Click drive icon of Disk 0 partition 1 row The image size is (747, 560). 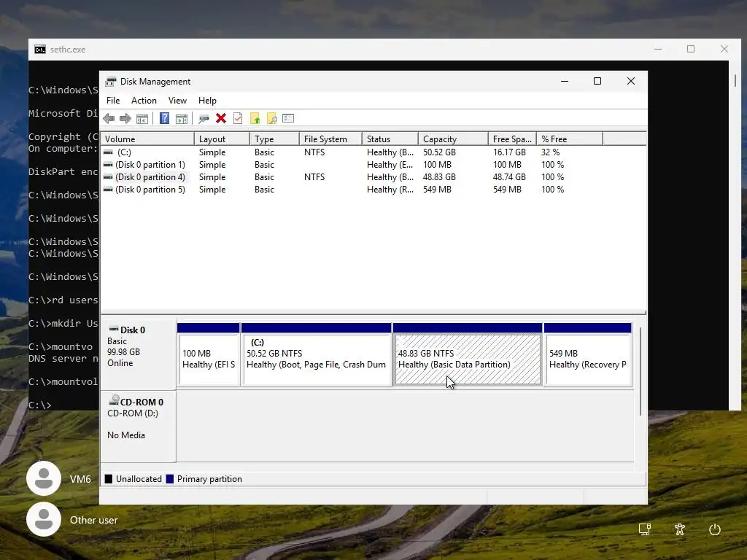click(x=109, y=164)
